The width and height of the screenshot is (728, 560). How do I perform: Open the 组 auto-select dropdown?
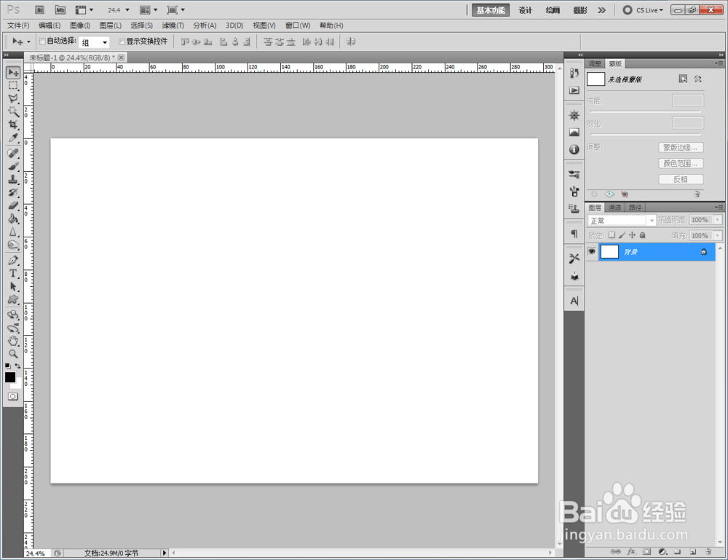(94, 42)
